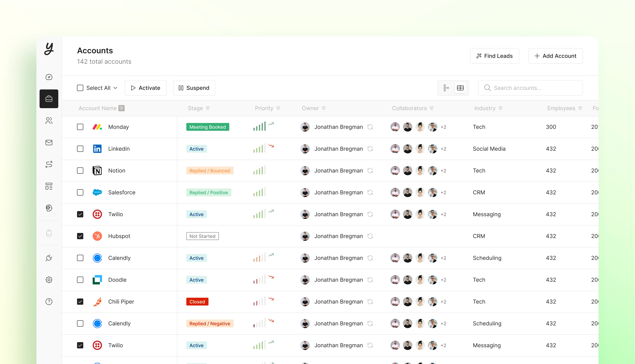Click the Replied / Negative stage badge
635x364 pixels.
(210, 323)
